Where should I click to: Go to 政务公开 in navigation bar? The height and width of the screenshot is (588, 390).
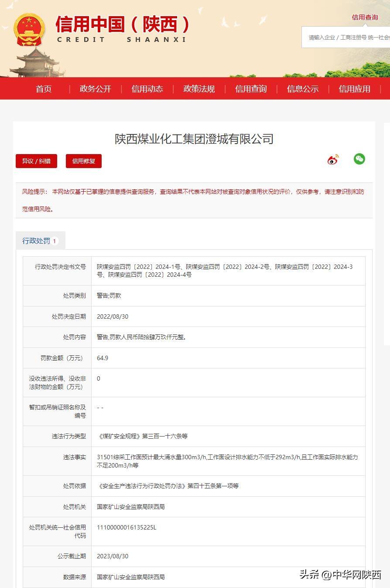click(x=95, y=89)
